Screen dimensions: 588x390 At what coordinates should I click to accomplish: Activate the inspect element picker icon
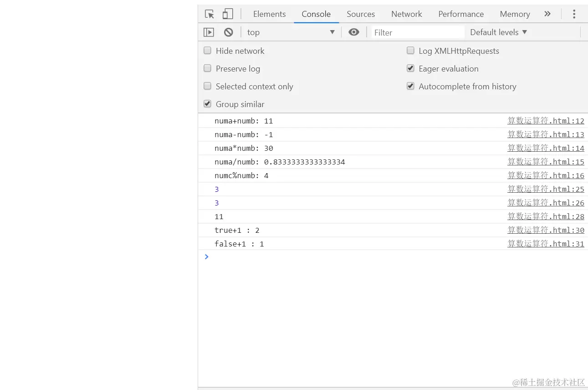210,14
